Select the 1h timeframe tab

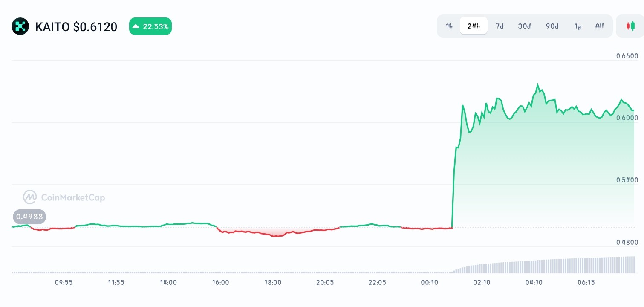click(449, 26)
